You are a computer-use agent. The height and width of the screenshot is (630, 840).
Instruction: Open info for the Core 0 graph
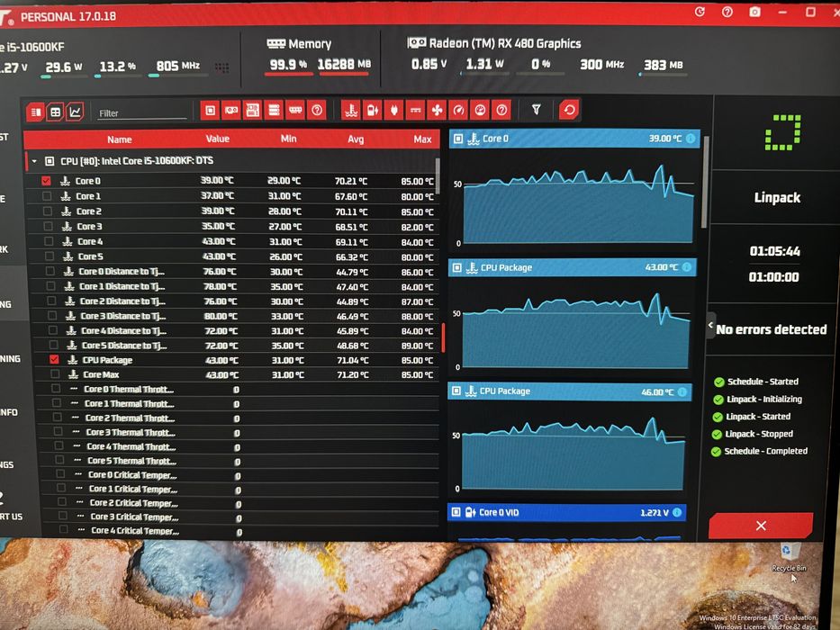691,139
